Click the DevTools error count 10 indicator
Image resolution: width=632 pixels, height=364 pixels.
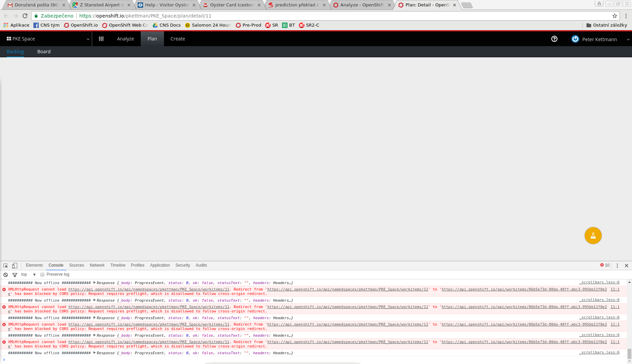(605, 265)
